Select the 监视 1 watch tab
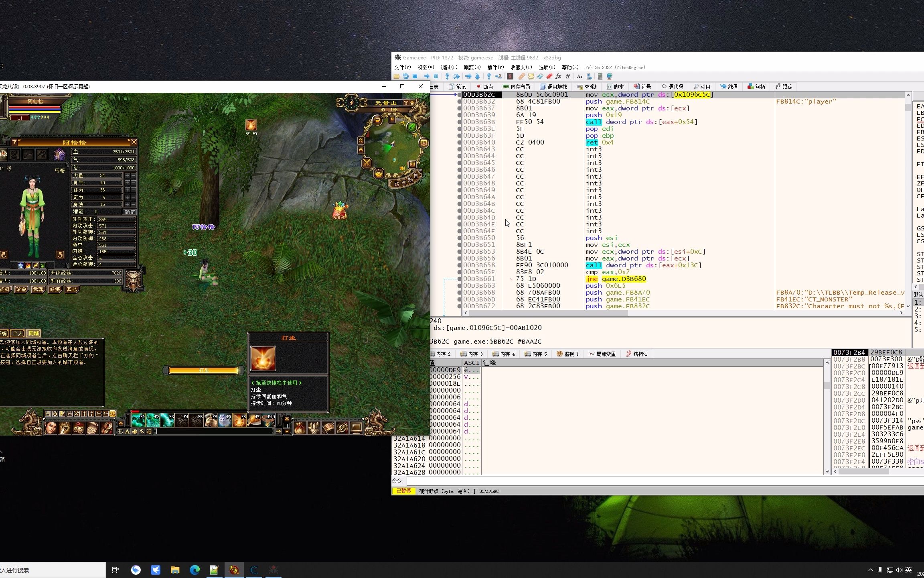924x578 pixels. 567,354
